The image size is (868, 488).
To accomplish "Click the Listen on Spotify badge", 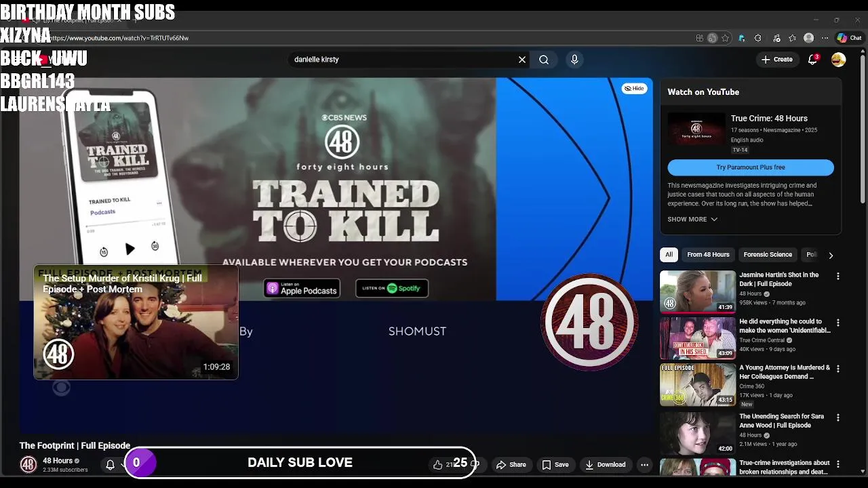I will (392, 288).
